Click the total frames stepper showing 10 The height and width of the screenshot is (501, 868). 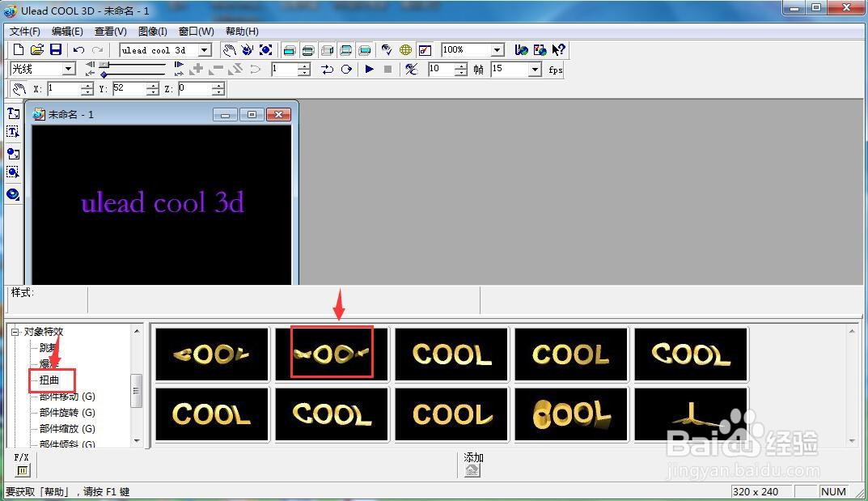(460, 69)
